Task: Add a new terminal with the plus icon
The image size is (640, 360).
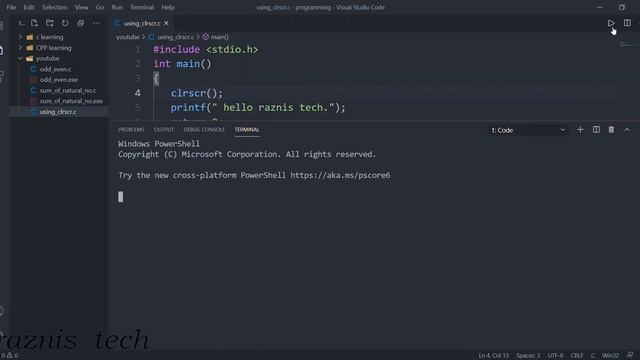Action: [x=580, y=130]
